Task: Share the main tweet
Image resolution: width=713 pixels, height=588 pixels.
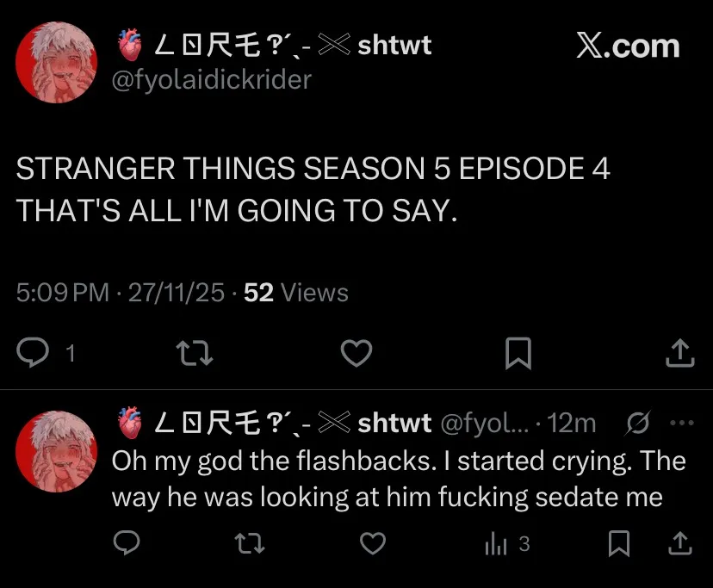Action: (x=680, y=353)
